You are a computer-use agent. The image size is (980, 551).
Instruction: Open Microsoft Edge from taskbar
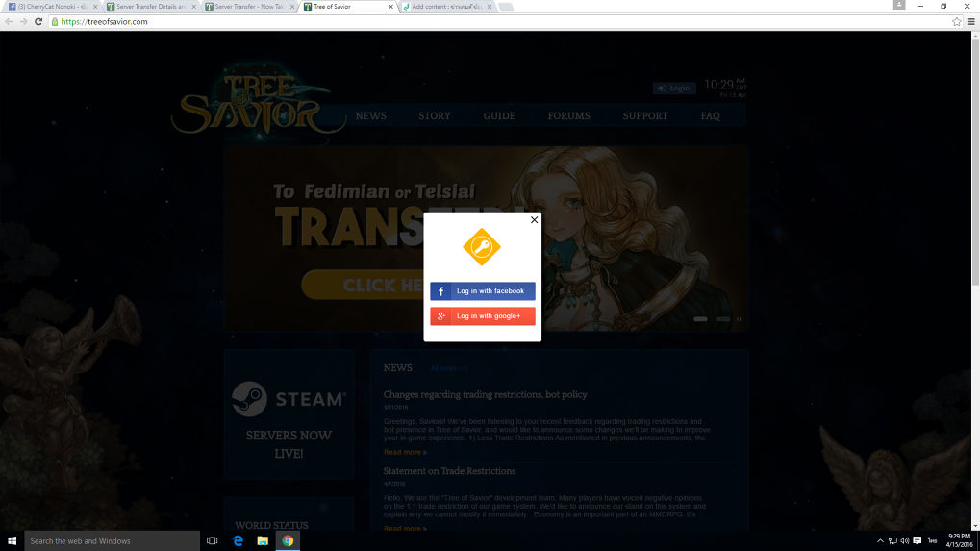pos(238,541)
